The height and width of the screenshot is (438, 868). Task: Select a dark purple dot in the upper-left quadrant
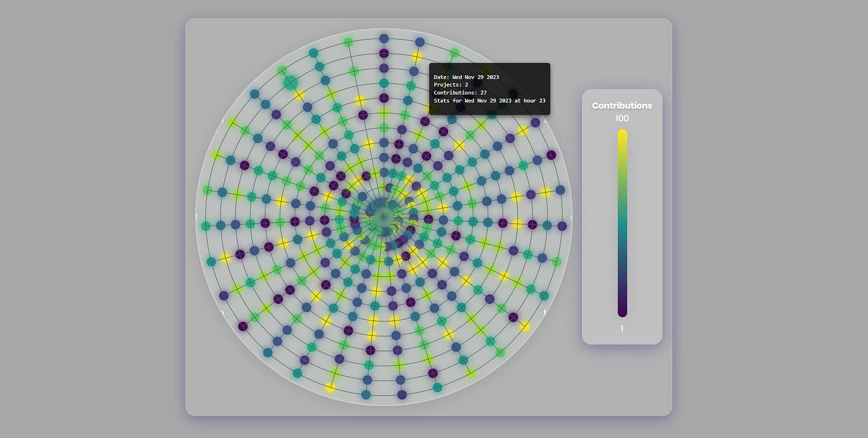pyautogui.click(x=244, y=166)
